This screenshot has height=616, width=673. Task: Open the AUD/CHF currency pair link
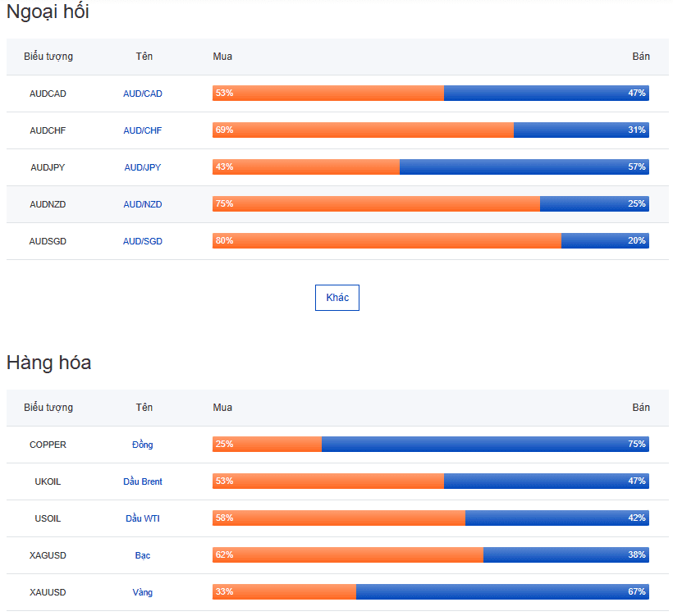coord(143,130)
